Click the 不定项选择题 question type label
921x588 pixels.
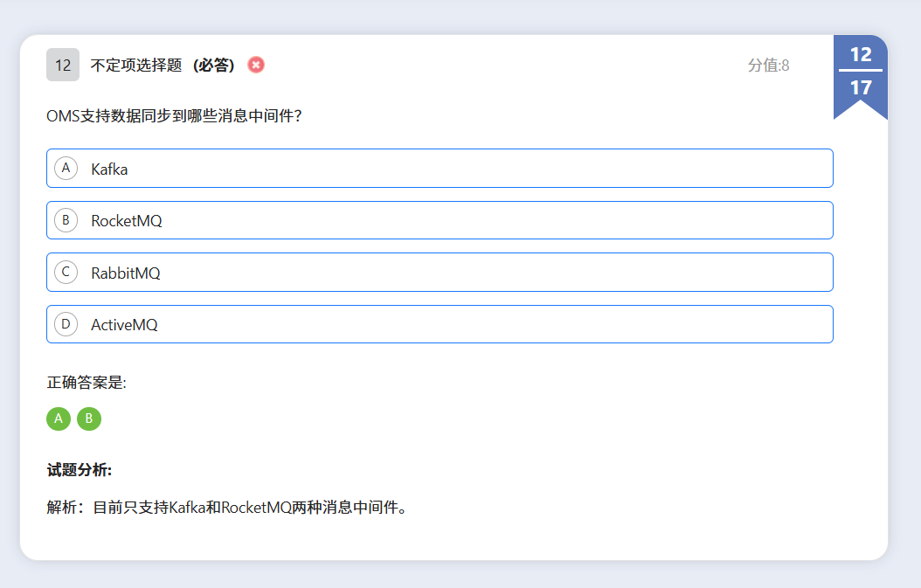[x=136, y=66]
